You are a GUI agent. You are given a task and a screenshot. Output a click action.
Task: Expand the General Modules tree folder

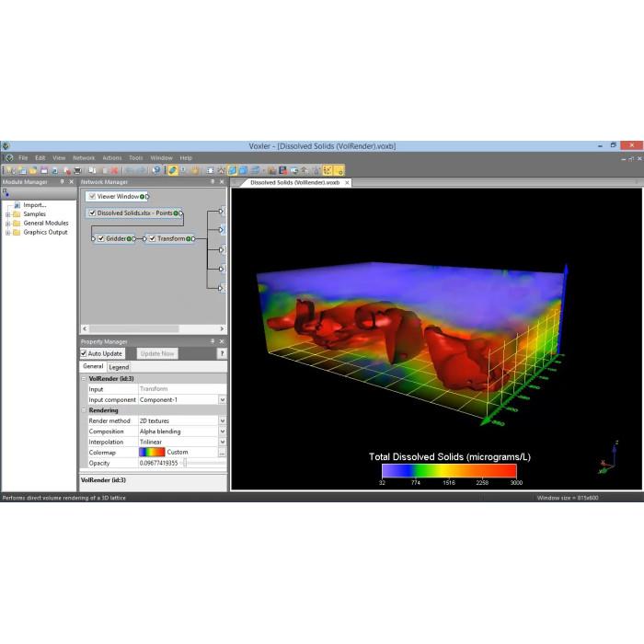[7, 224]
